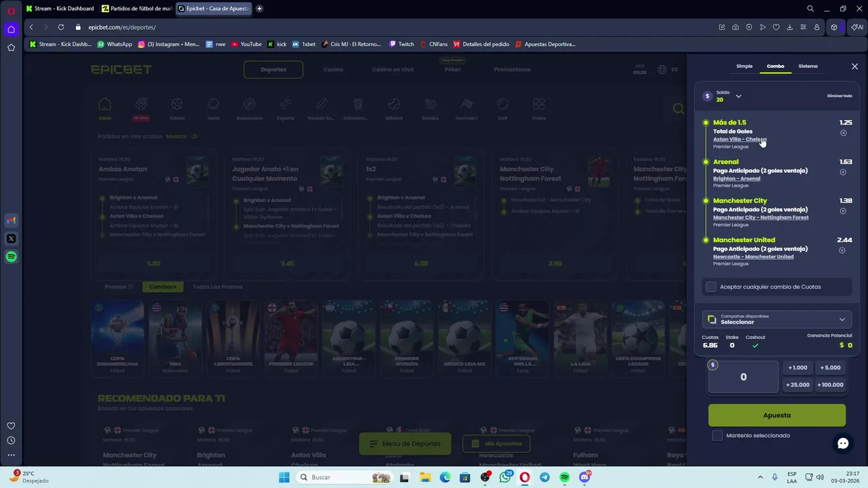Screen dimensions: 868x488
Task: Open Apuestas Deportiva bookmark
Action: point(545,44)
